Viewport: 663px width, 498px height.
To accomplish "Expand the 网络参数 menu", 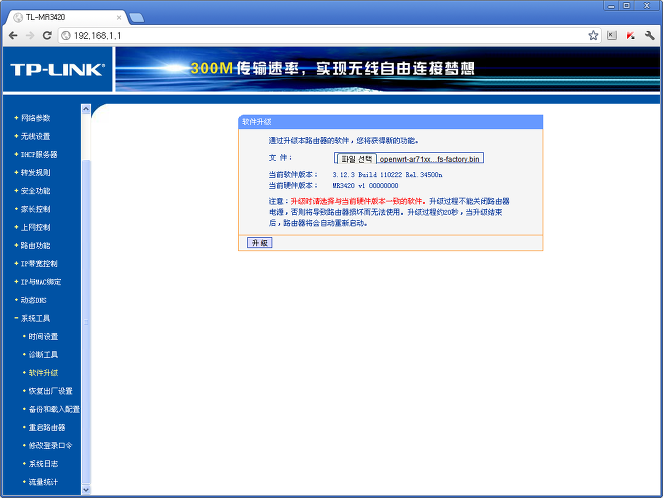I will (x=36, y=118).
